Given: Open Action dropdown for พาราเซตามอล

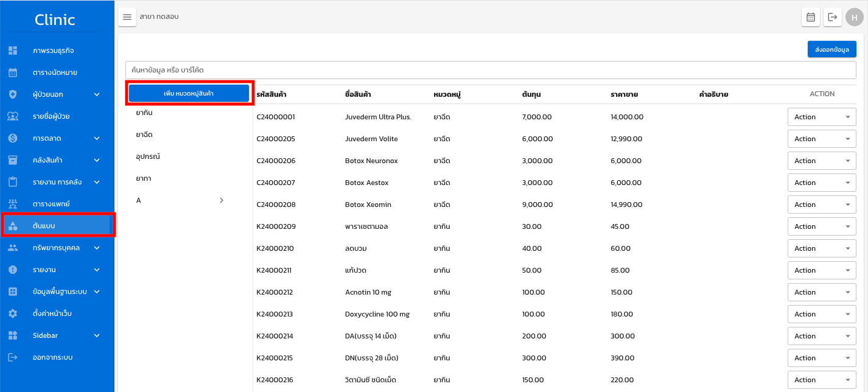Looking at the screenshot, I should pyautogui.click(x=822, y=226).
